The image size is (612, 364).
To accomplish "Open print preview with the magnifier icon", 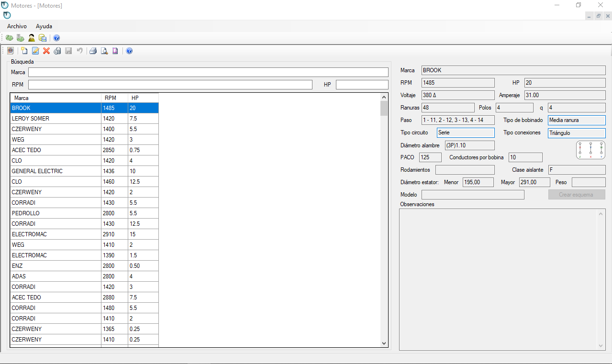I will 104,51.
